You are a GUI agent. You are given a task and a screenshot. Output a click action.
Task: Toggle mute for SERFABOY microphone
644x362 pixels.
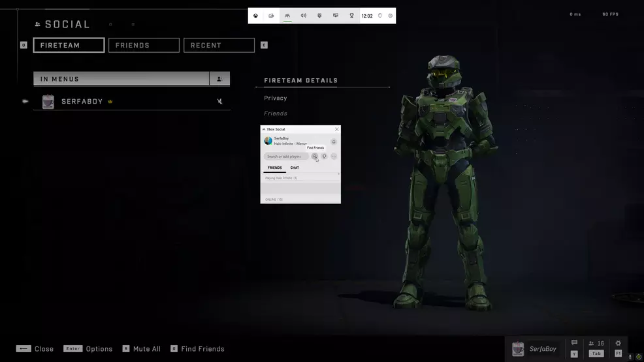pos(219,102)
